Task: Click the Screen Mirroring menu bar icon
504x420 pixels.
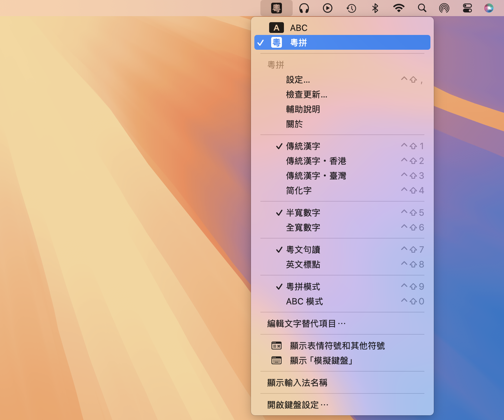Action: coord(444,8)
